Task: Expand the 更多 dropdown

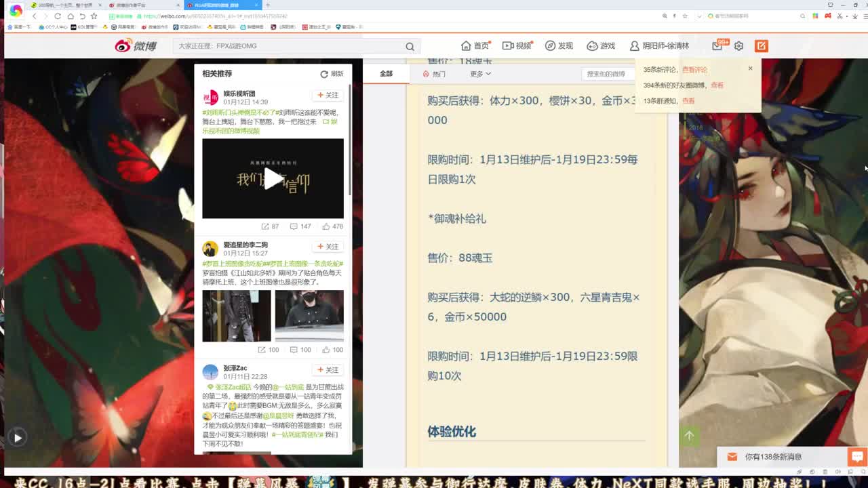Action: [480, 74]
